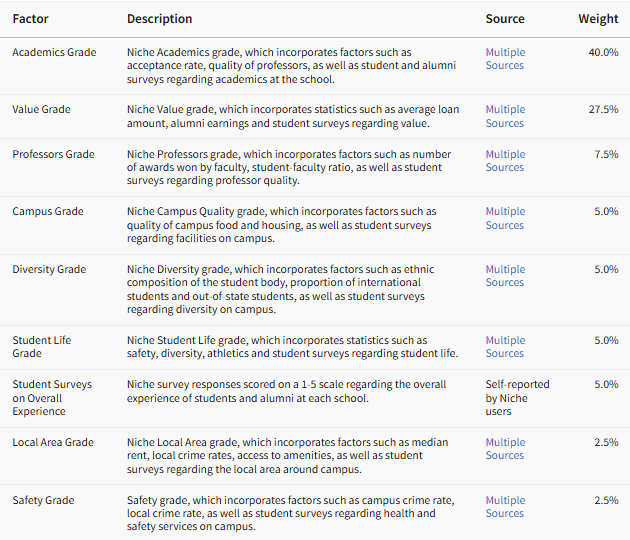Open Multiple Sources link for Diversity Grade
Image resolution: width=630 pixels, height=540 pixels.
pos(505,276)
